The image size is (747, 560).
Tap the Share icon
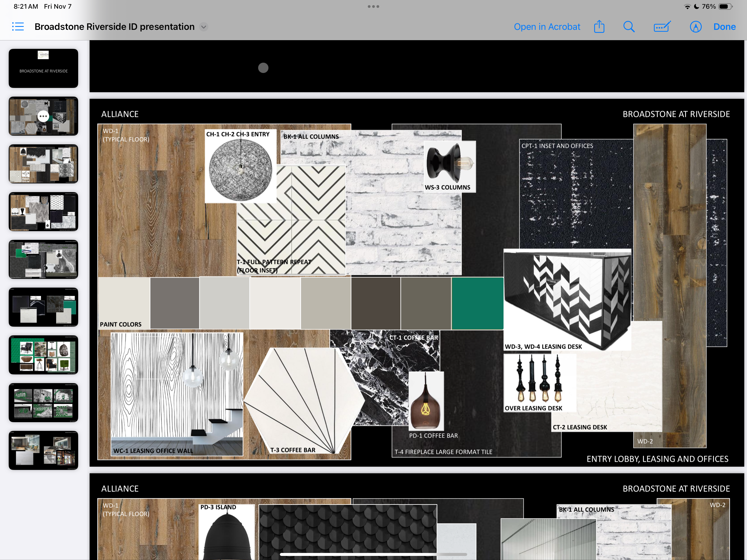[x=599, y=27]
